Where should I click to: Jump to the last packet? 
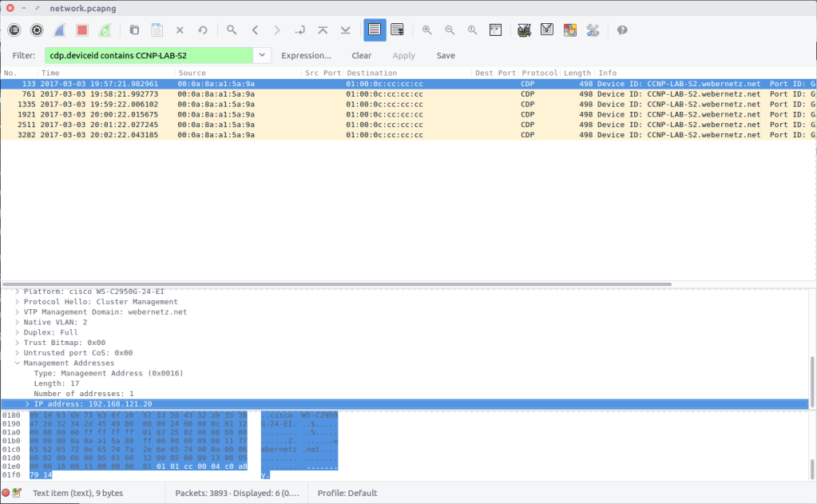[x=345, y=30]
